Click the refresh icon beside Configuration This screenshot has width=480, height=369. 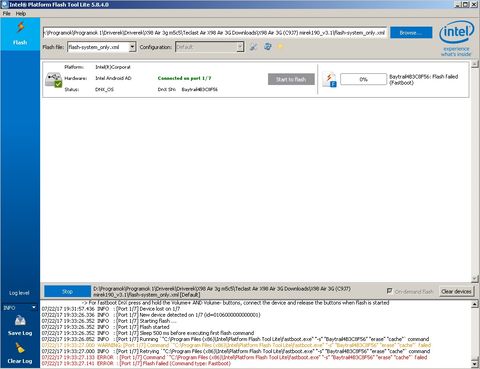point(267,47)
